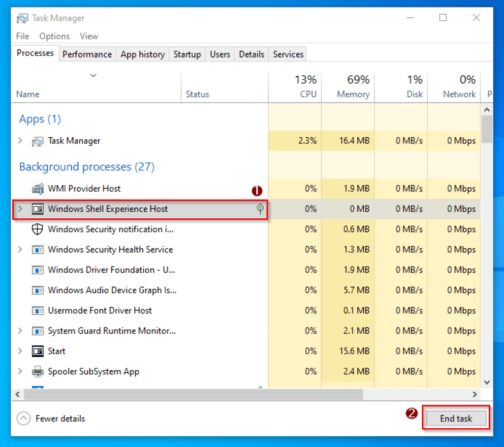The height and width of the screenshot is (447, 504).
Task: Click the Task Manager title bar icon
Action: pyautogui.click(x=22, y=18)
